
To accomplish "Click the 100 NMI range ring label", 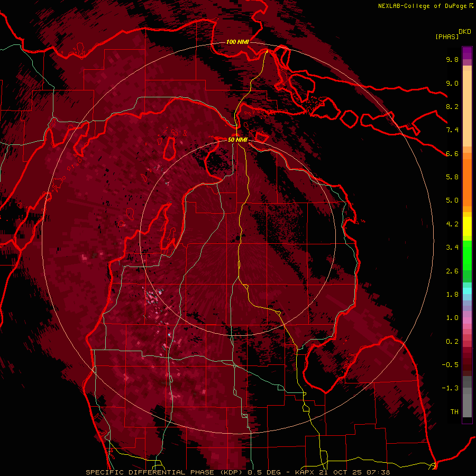I will pos(237,42).
